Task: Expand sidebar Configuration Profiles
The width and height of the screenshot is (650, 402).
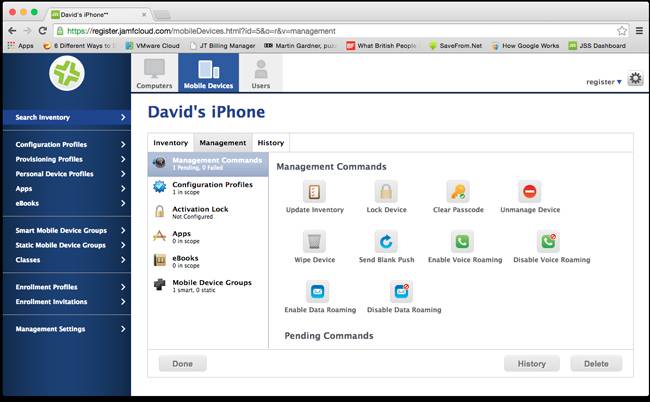Action: click(x=67, y=144)
